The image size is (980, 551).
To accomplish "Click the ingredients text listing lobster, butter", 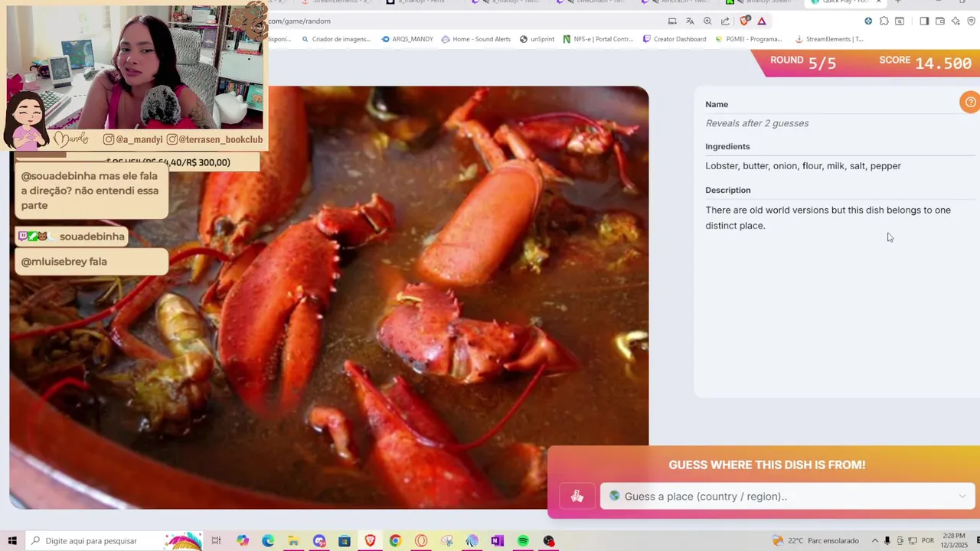I will (803, 166).
